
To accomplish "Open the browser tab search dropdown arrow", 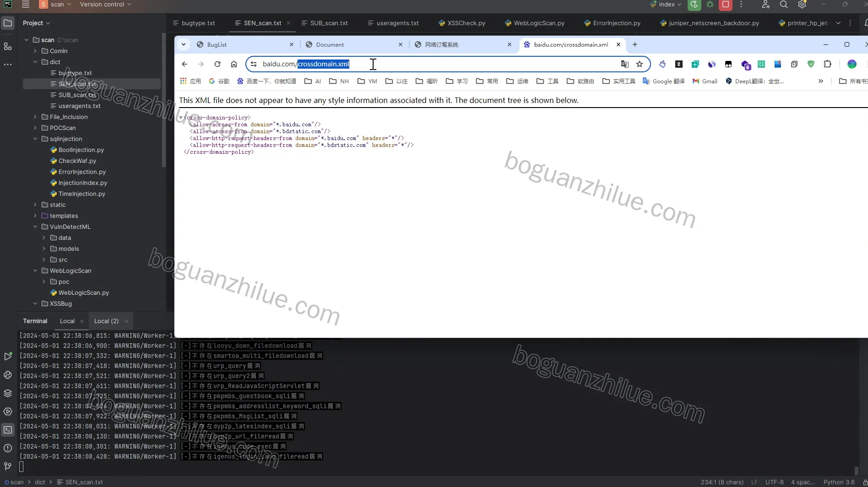I will 184,44.
